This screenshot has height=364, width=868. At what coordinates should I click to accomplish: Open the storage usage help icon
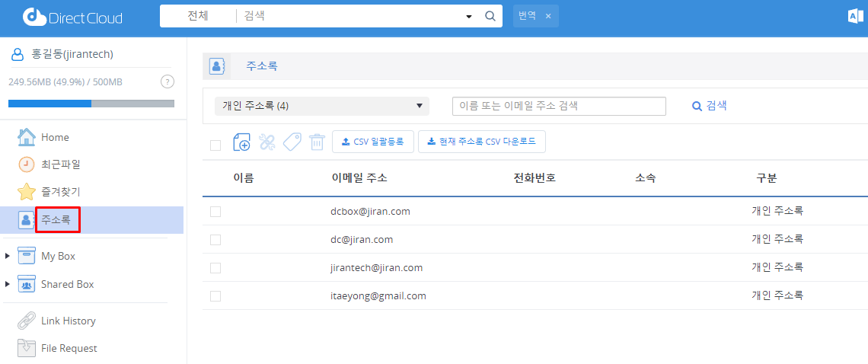(x=168, y=81)
